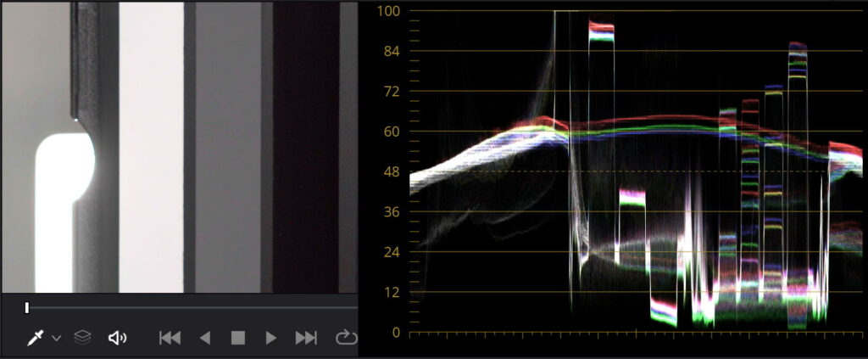868x359 pixels.
Task: Skip to the last frame of the clip
Action: [306, 338]
